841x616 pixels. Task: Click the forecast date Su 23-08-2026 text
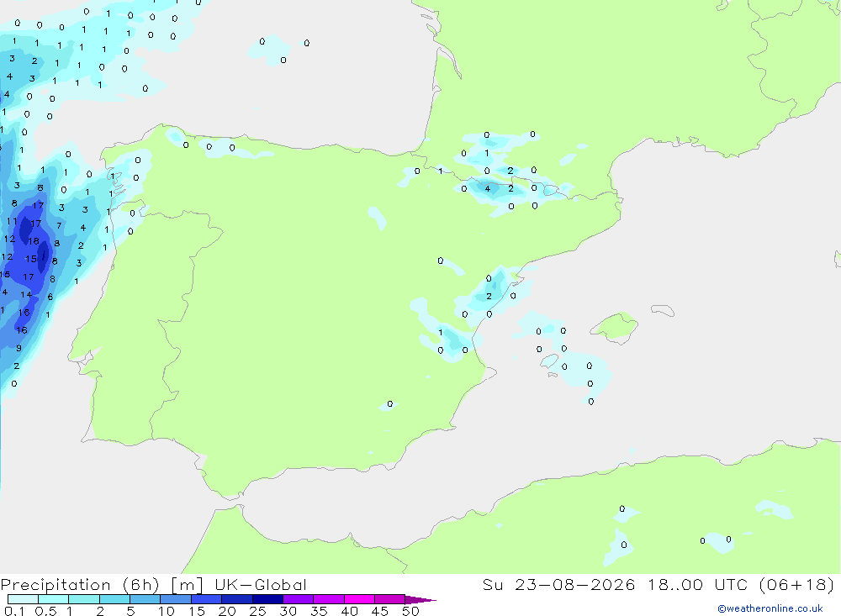click(558, 584)
